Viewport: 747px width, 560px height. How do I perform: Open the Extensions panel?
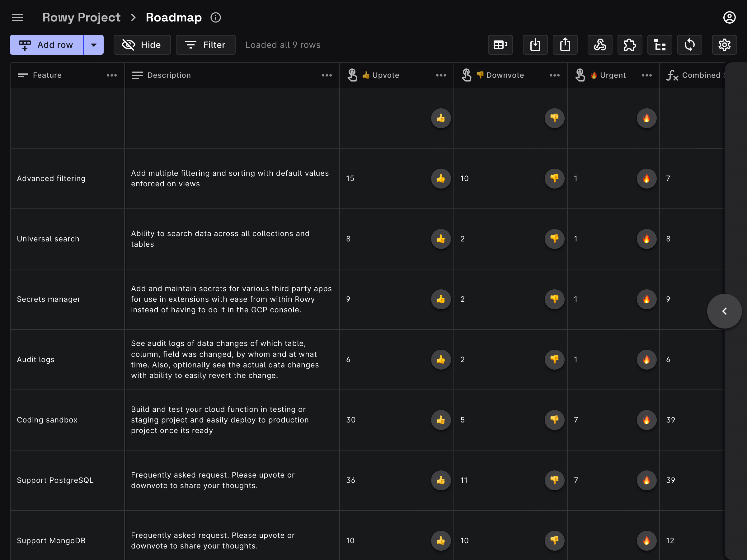pyautogui.click(x=630, y=44)
